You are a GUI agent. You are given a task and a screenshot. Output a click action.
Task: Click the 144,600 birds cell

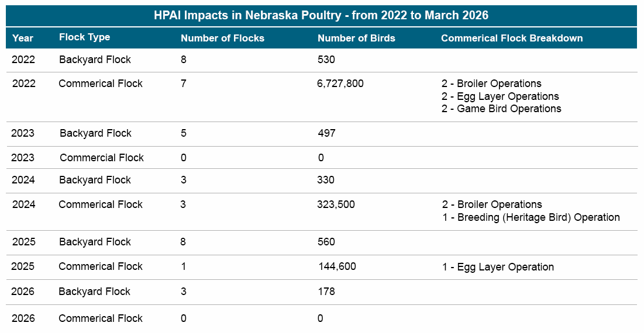[337, 266]
